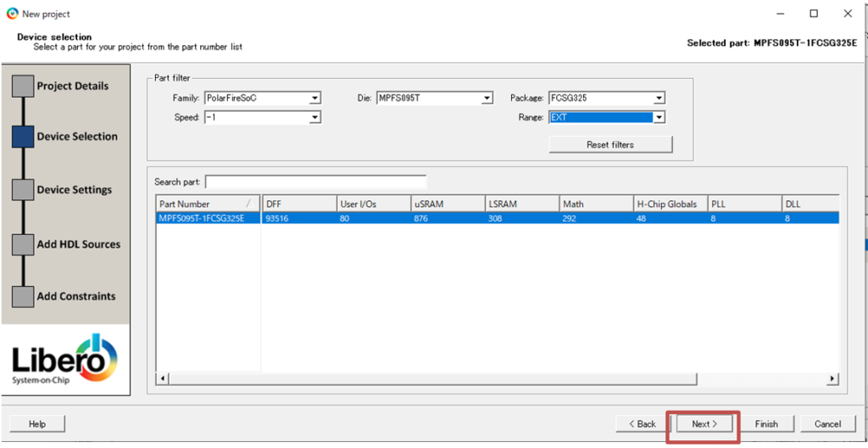Image resolution: width=868 pixels, height=448 pixels.
Task: Expand the Range EXT dropdown
Action: 607,118
